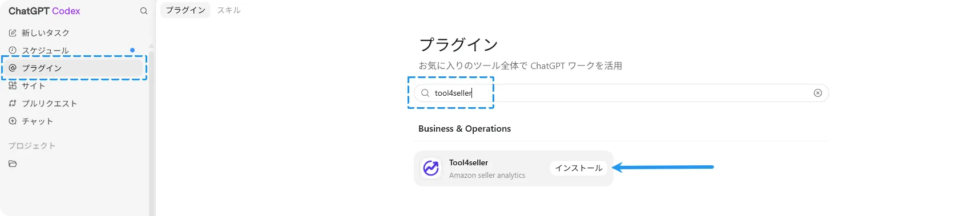
Task: Click the プロジェクト section label
Action: pos(32,146)
